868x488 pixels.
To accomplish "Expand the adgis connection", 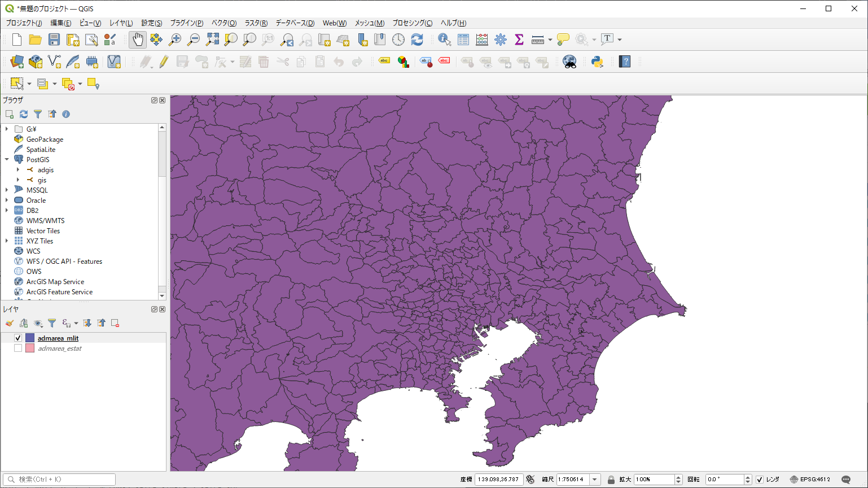I will pos(18,170).
